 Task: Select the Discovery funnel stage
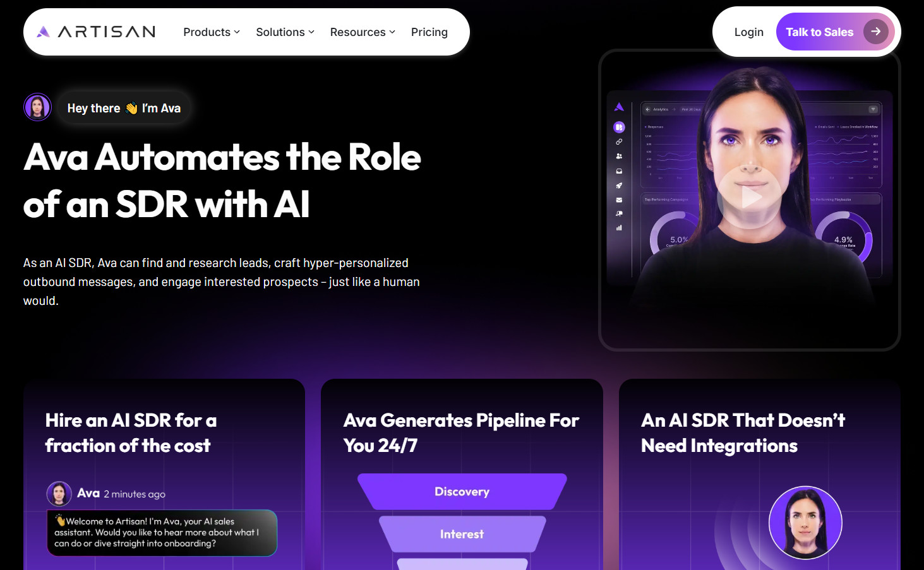point(462,492)
